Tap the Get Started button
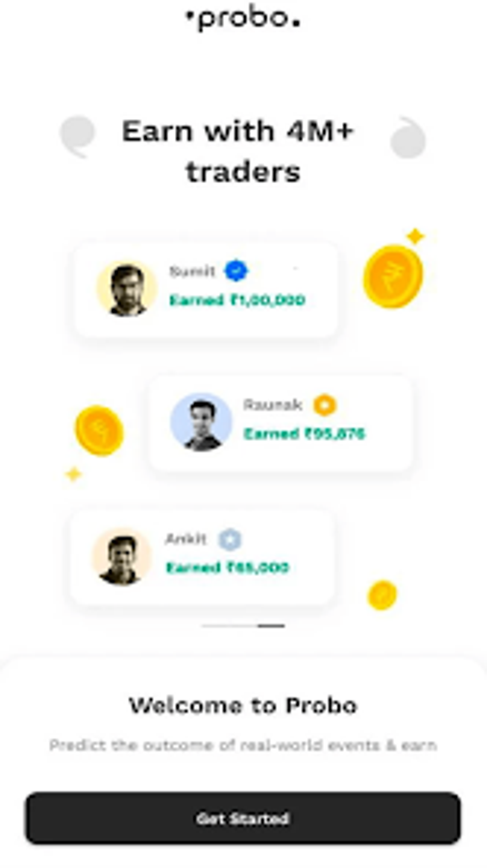Screen dimensions: 487x868 point(243,818)
